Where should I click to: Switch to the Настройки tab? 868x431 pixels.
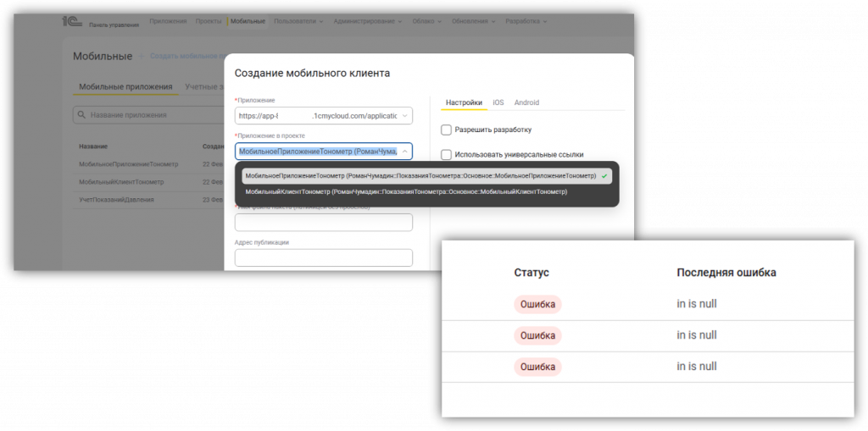coord(464,102)
